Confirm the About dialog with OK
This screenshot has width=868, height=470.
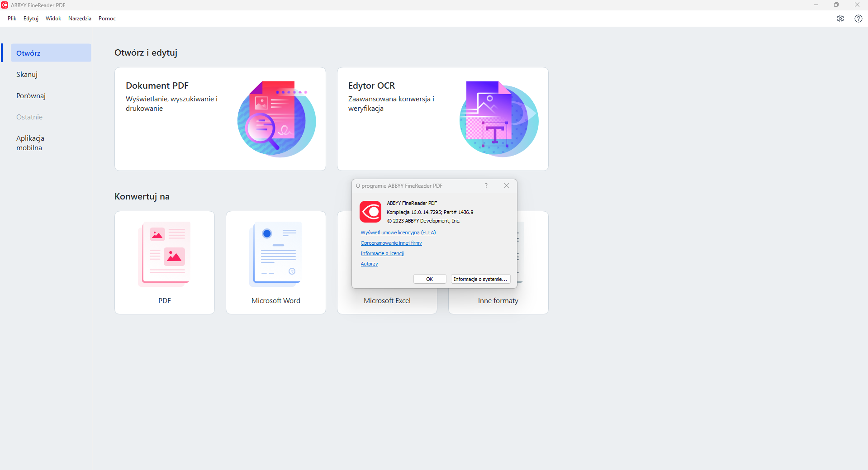point(430,279)
